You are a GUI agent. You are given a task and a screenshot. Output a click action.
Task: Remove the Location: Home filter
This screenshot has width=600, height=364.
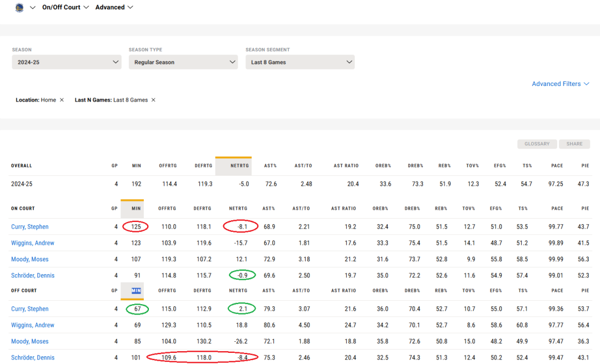pyautogui.click(x=62, y=100)
